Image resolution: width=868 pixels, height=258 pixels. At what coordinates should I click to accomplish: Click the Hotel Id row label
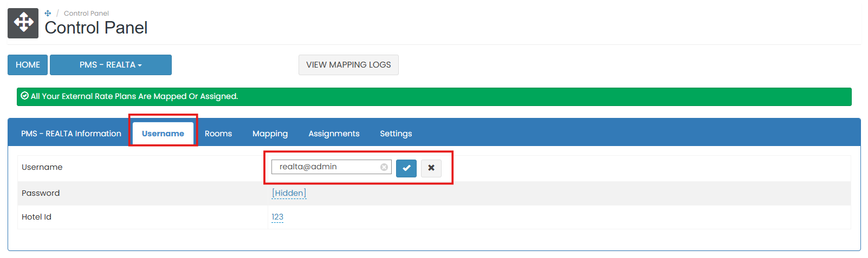click(x=36, y=217)
